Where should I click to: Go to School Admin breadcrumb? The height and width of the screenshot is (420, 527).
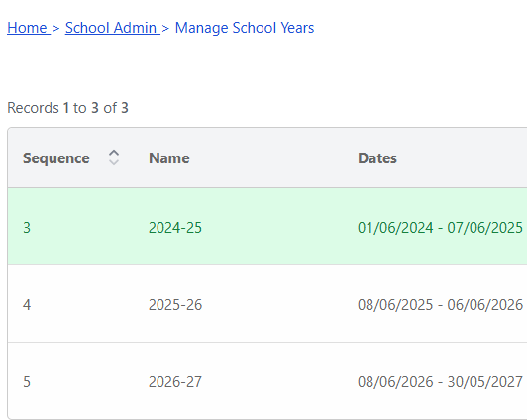point(111,28)
